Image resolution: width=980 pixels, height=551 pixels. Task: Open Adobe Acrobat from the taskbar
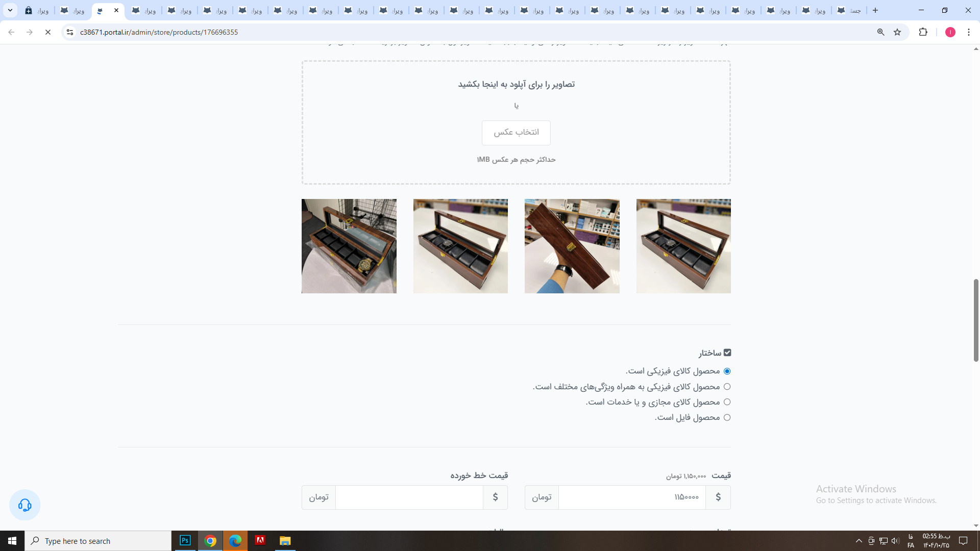coord(260,541)
